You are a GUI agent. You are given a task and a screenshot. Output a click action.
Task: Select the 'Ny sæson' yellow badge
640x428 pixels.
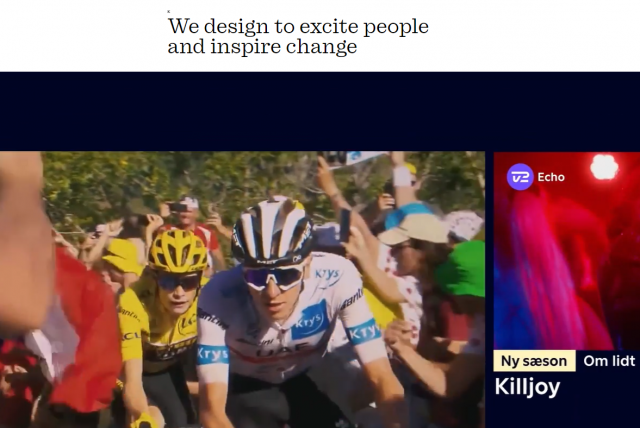click(534, 361)
